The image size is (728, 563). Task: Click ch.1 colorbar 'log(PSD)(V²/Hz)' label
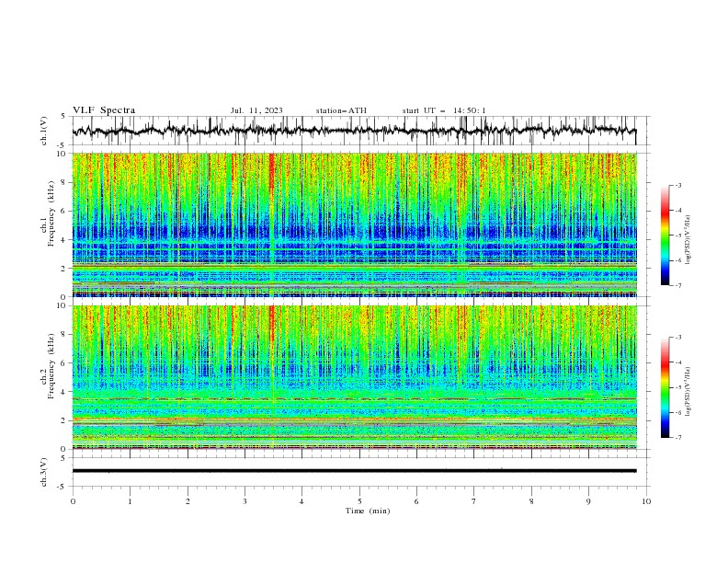(x=688, y=240)
